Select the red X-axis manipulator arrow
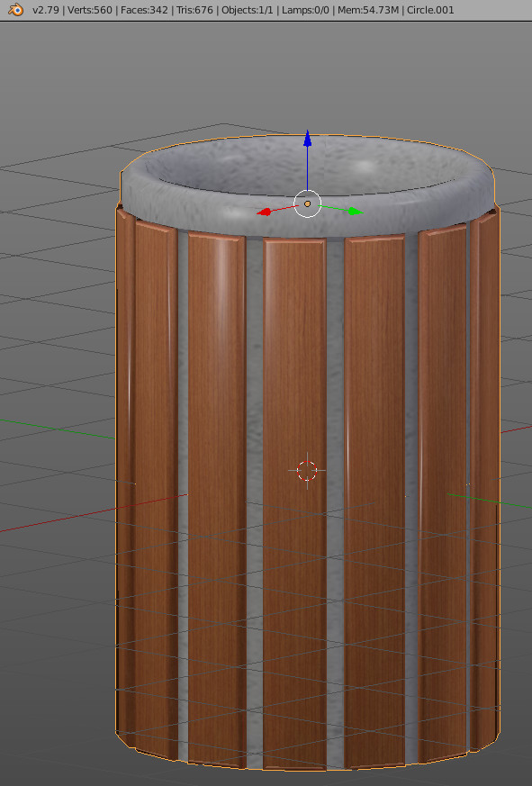532x786 pixels. pyautogui.click(x=265, y=212)
